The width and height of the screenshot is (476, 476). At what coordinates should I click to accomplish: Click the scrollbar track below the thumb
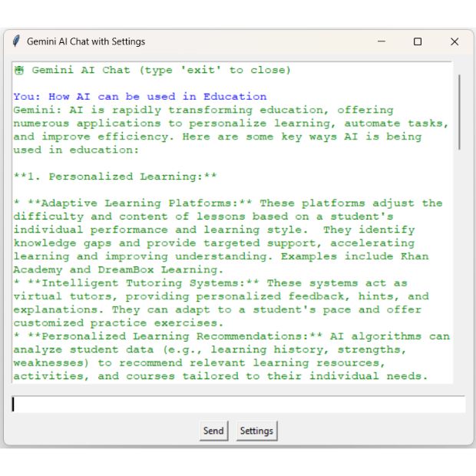(459, 269)
